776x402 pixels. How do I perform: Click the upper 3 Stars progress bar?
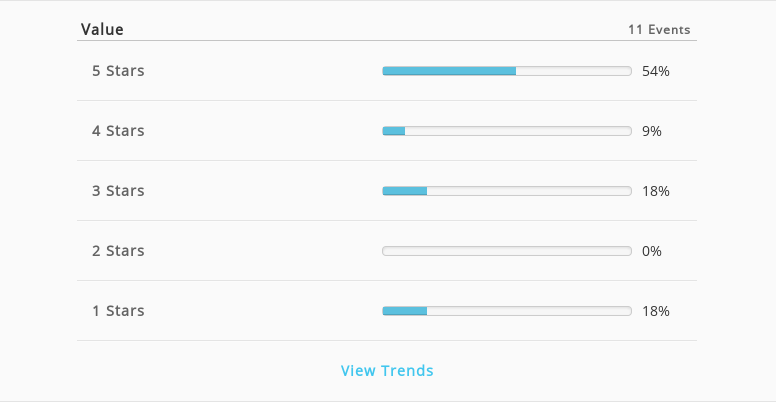pos(507,191)
